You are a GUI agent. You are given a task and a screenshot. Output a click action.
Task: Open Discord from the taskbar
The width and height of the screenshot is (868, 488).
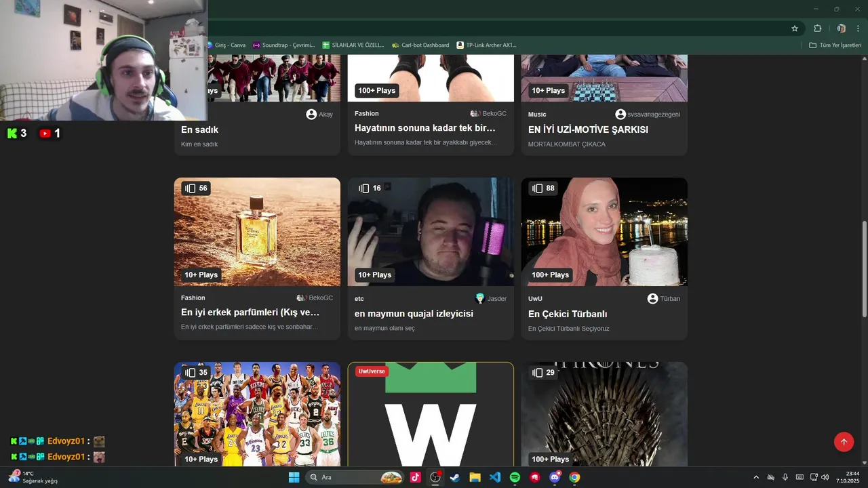555,477
